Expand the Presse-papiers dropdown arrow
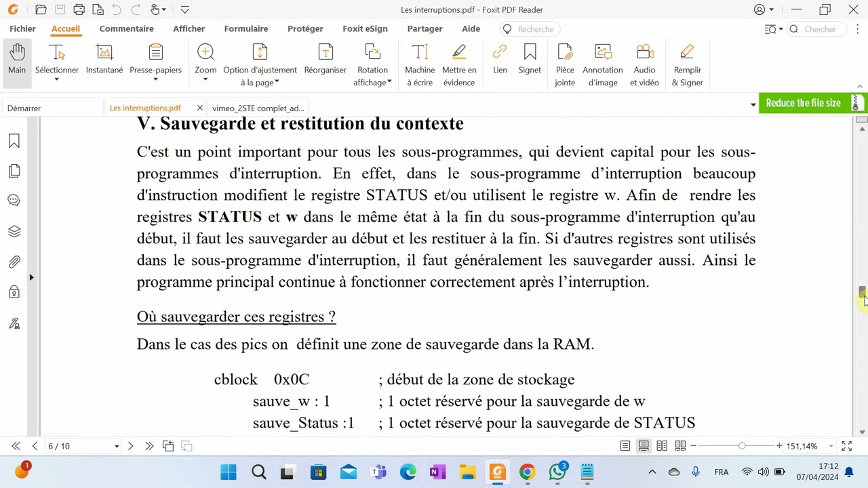The height and width of the screenshot is (488, 868). [x=155, y=80]
